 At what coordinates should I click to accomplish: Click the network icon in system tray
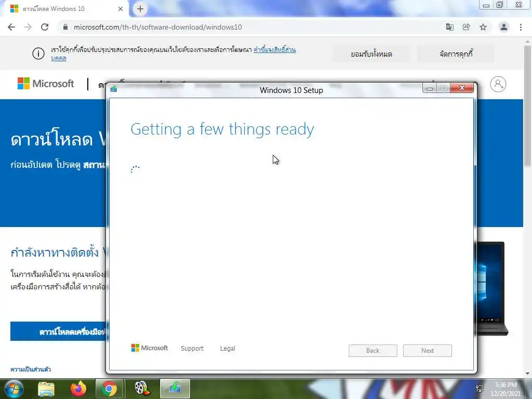click(x=480, y=389)
